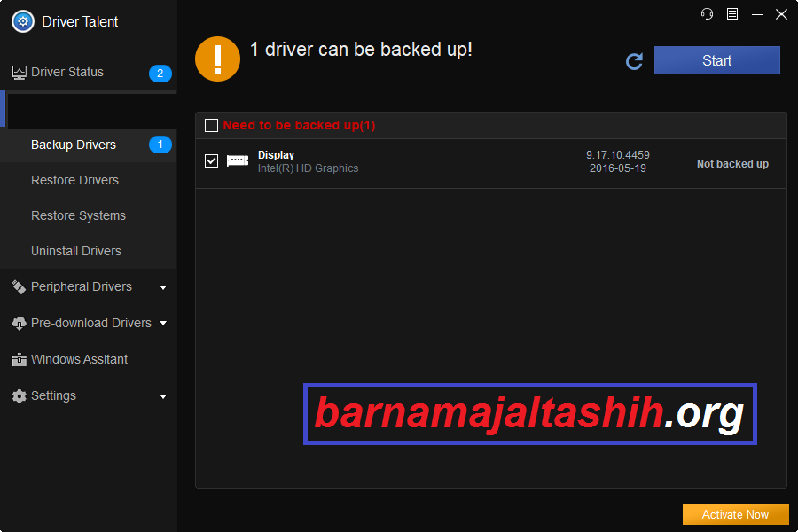The height and width of the screenshot is (532, 798).
Task: Click the 'Not backed up' status
Action: pyautogui.click(x=733, y=164)
